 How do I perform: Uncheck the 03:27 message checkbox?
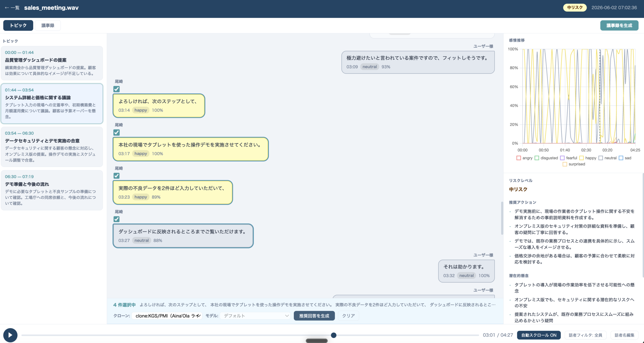point(116,219)
